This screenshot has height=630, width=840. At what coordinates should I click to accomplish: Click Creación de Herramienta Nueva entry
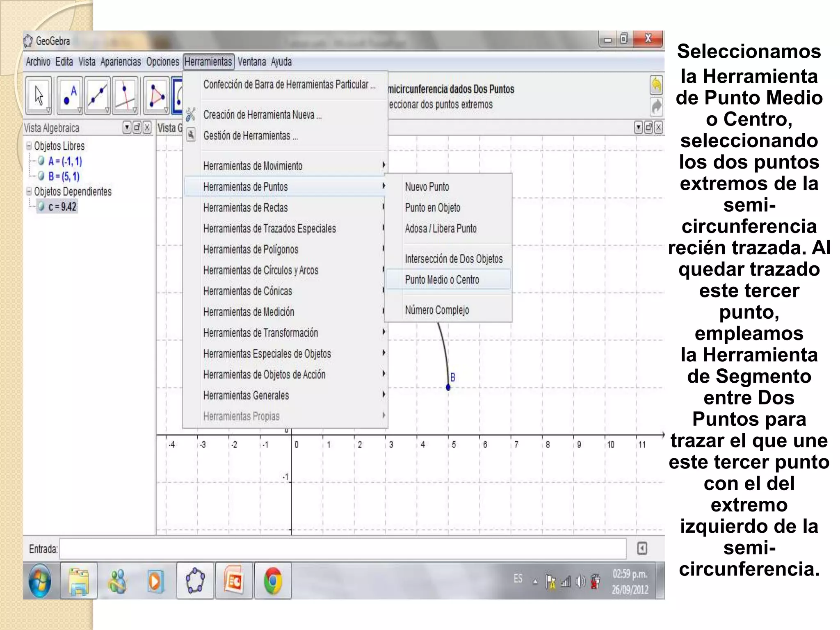point(262,115)
